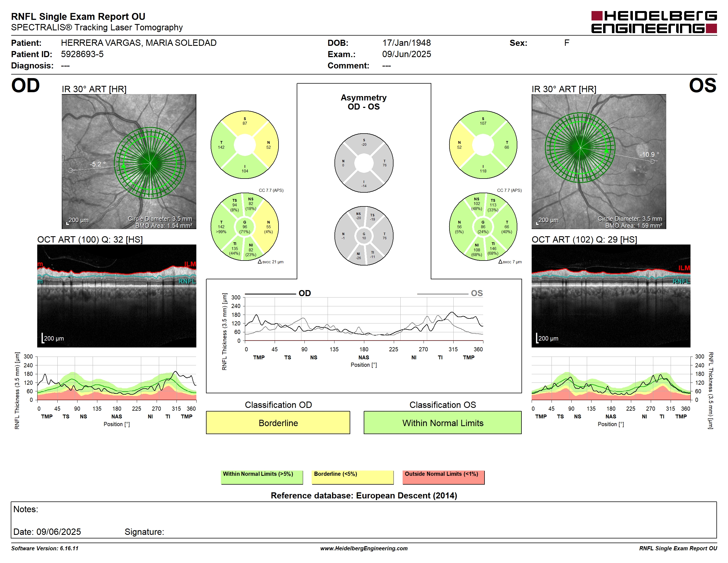Click asymmetry sector 'NI -26' in gray chart
This screenshot has height=563, width=728.
358,256
